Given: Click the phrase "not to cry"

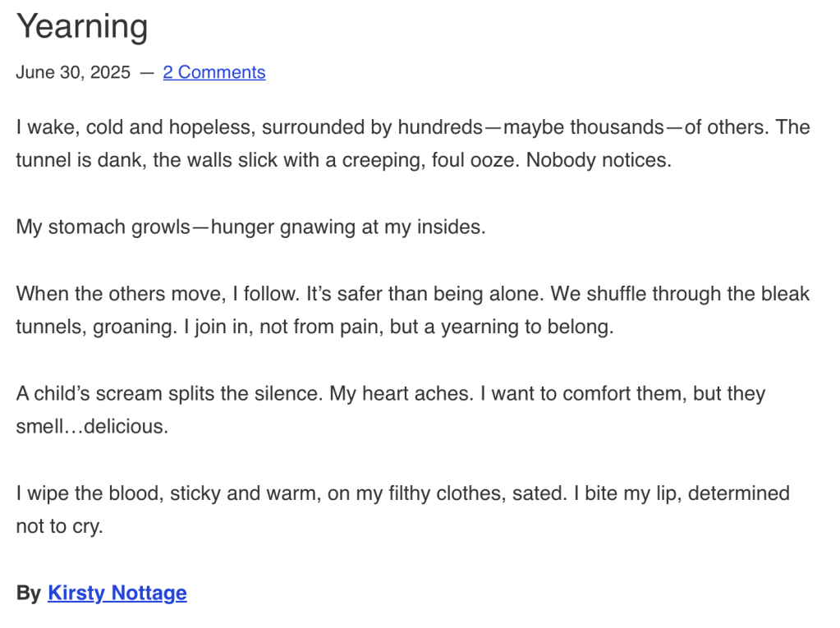Looking at the screenshot, I should (x=59, y=526).
